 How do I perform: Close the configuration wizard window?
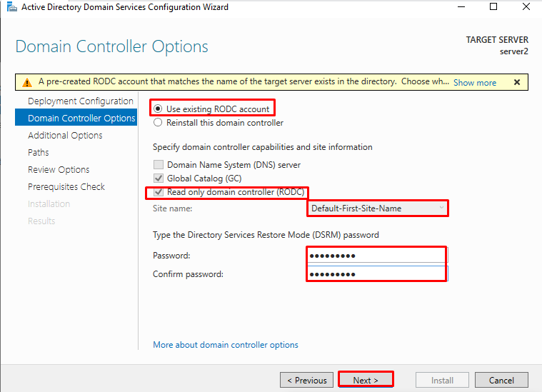click(526, 6)
